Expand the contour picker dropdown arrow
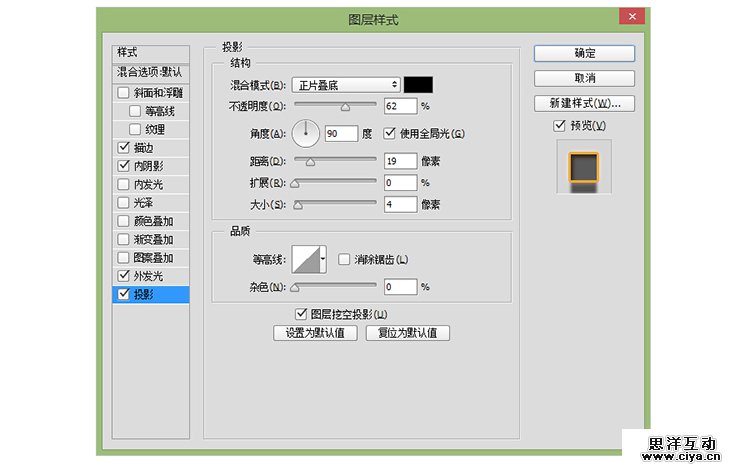The width and height of the screenshot is (750, 472). [323, 260]
